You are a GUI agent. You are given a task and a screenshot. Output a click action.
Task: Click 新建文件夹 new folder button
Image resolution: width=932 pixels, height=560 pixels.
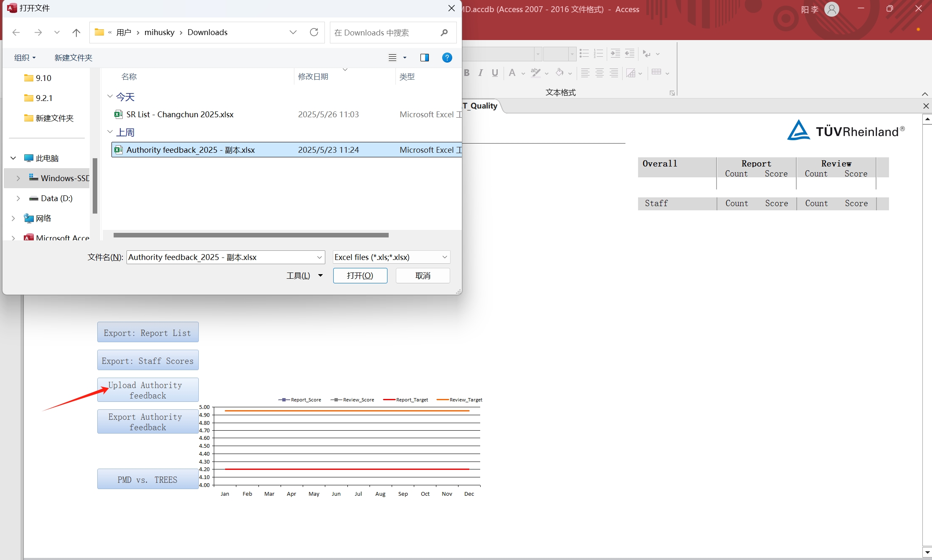click(73, 58)
